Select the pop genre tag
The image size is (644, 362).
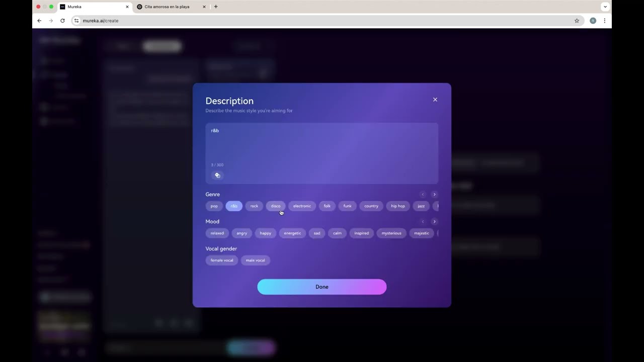(x=214, y=206)
